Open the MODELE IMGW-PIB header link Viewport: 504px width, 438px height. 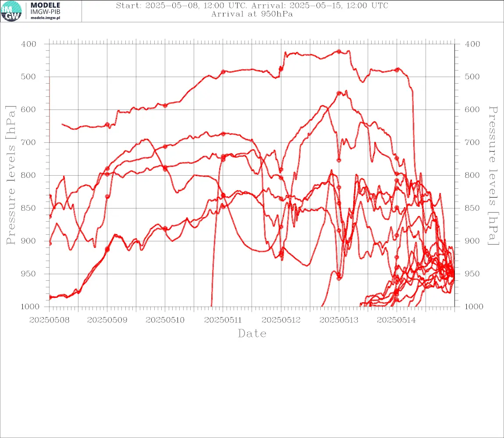click(x=45, y=9)
